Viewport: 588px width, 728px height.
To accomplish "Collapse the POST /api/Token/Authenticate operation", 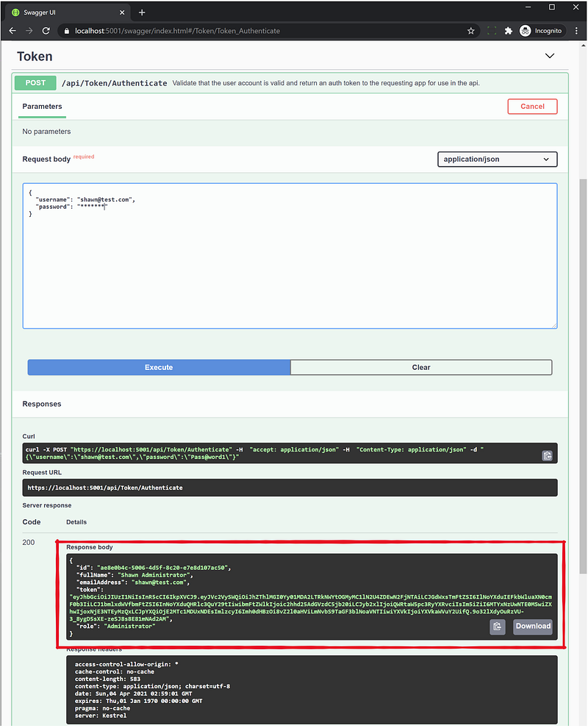I will [290, 83].
